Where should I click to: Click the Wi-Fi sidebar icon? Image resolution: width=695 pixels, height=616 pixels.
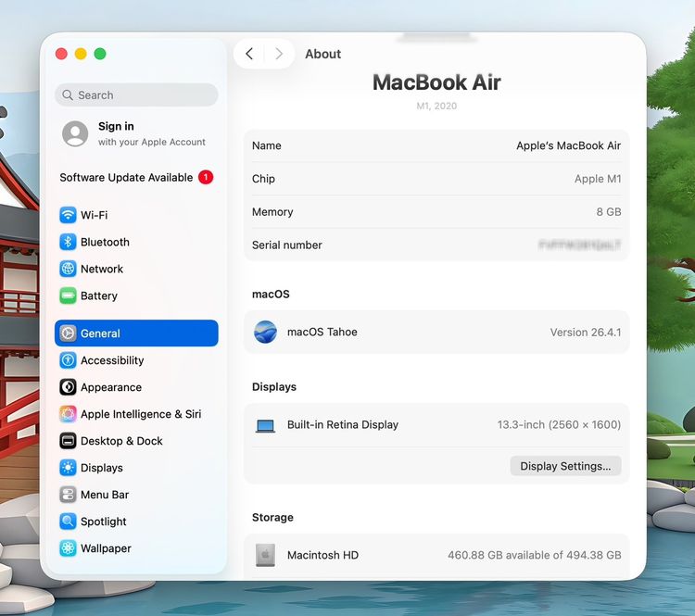[68, 216]
